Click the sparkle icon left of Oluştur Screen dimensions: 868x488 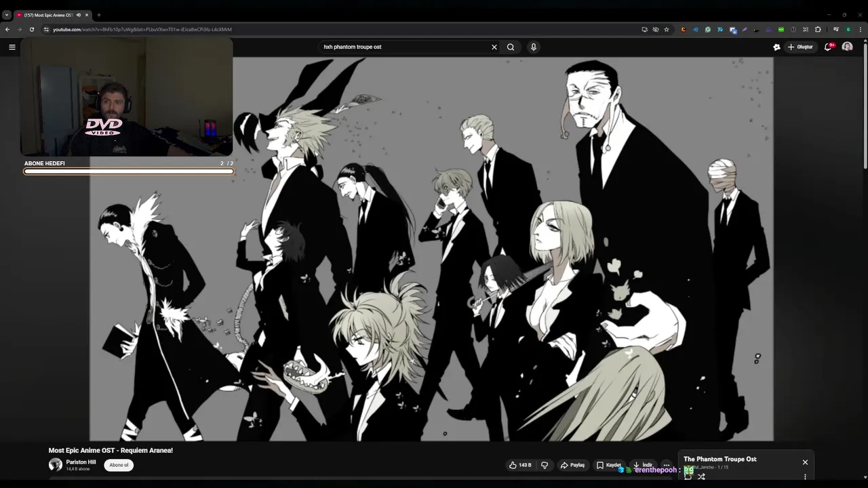click(x=776, y=47)
